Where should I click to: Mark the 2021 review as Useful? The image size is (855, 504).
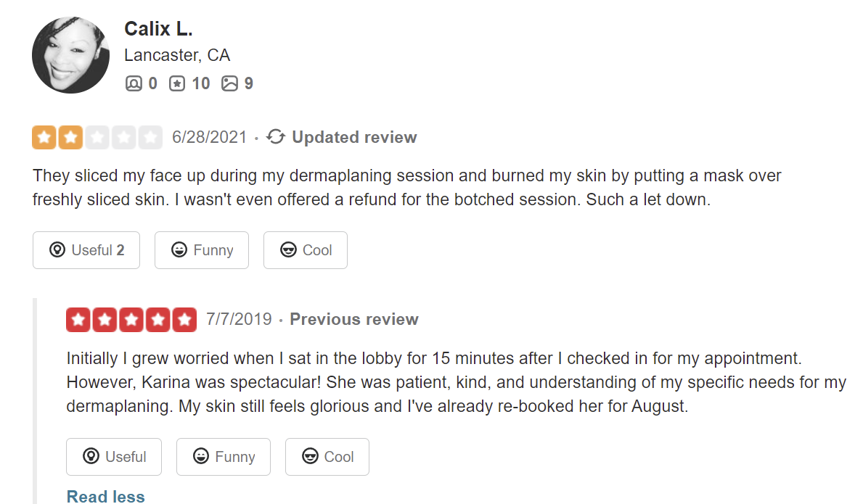tap(86, 250)
